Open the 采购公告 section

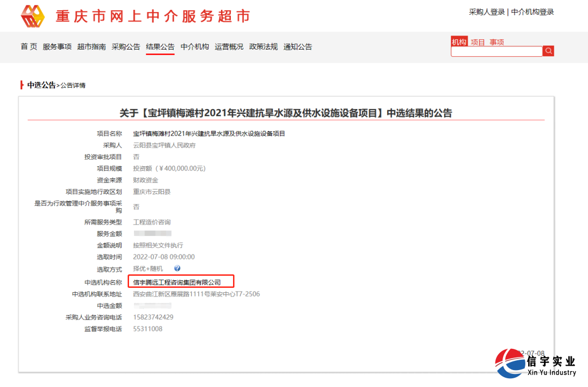[x=126, y=46]
